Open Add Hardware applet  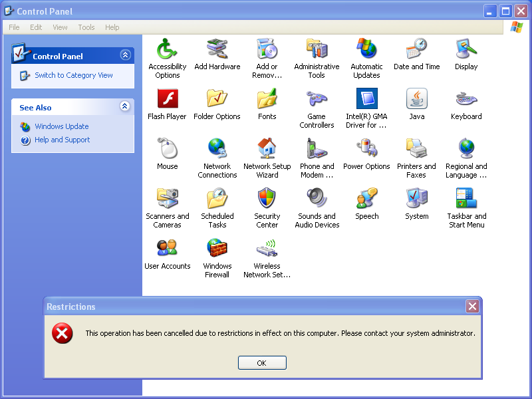point(217,49)
